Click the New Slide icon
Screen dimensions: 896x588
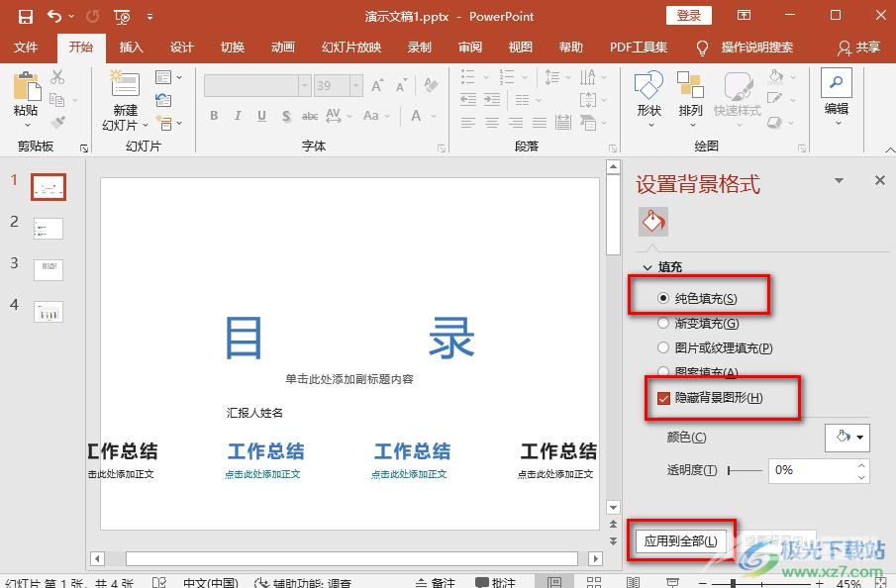coord(125,84)
